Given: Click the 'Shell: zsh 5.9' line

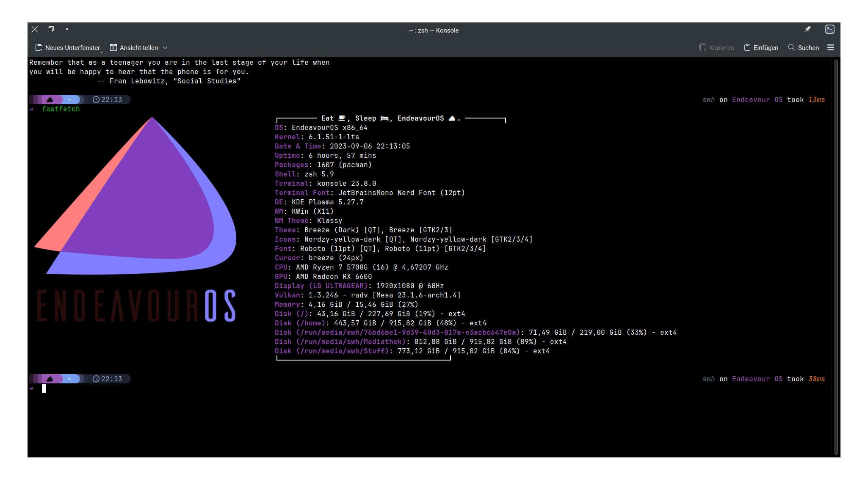Looking at the screenshot, I should click(x=304, y=174).
